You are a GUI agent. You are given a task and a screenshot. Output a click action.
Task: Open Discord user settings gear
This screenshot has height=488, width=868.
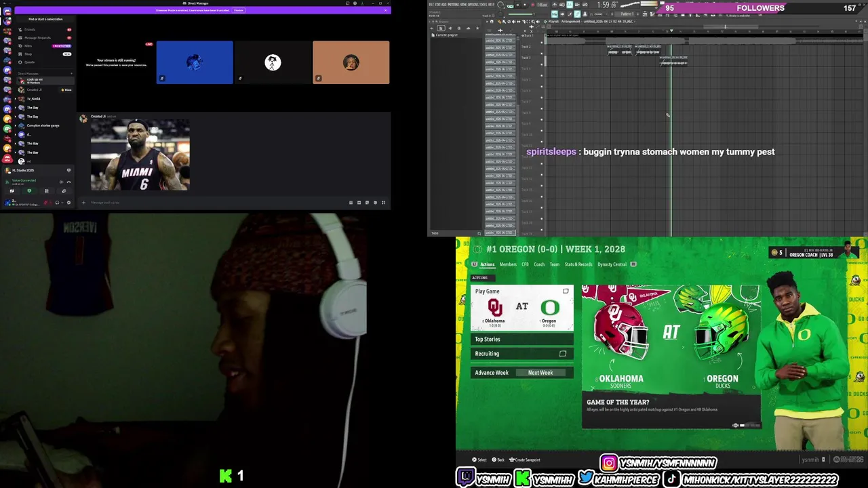68,202
